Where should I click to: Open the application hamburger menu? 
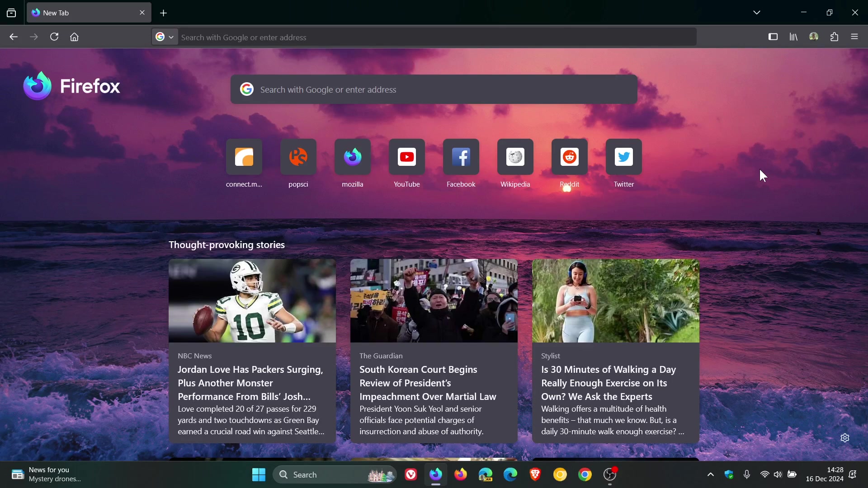tap(855, 37)
